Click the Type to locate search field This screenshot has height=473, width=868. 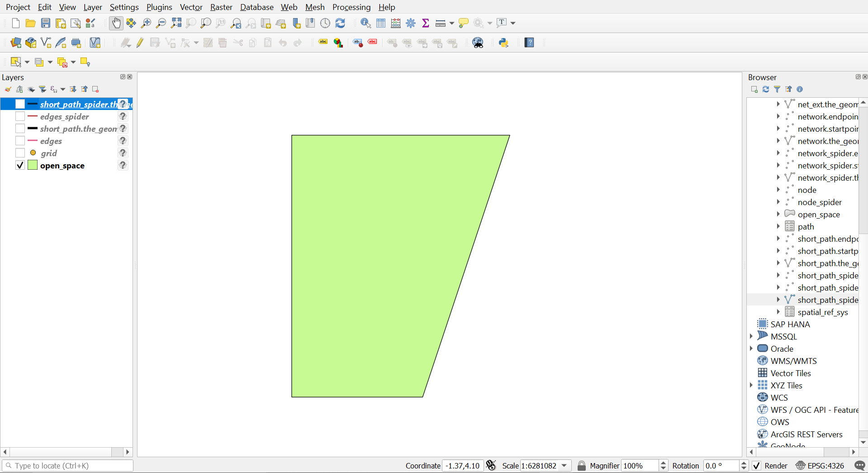pos(68,466)
